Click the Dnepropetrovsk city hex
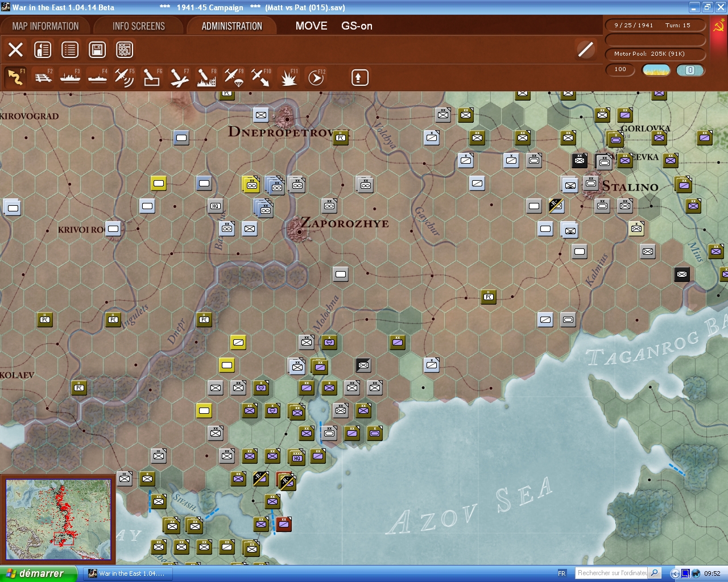The height and width of the screenshot is (582, 728). [x=287, y=118]
